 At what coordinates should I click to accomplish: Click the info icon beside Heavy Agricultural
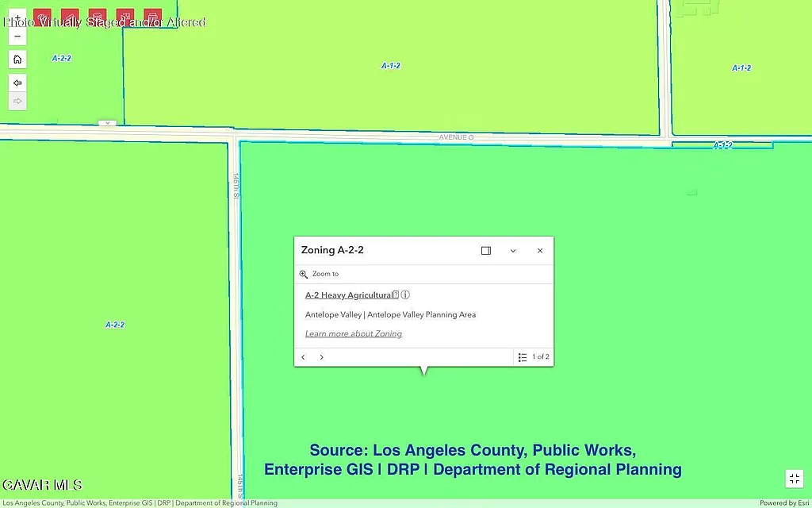pos(405,295)
